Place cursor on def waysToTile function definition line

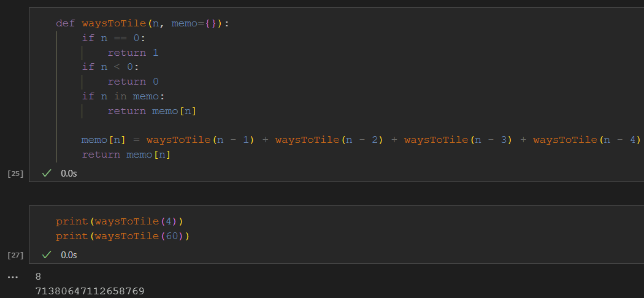click(x=142, y=23)
